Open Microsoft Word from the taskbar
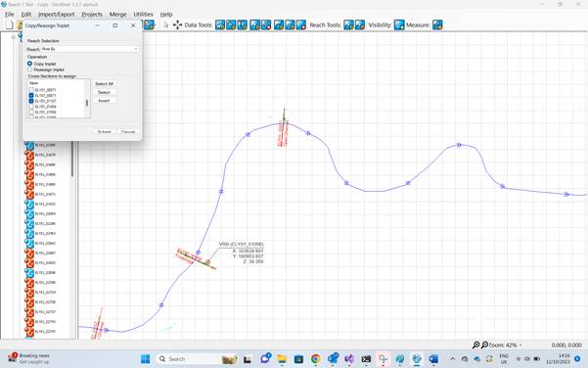Viewport: 588px width, 368px height. [x=433, y=359]
